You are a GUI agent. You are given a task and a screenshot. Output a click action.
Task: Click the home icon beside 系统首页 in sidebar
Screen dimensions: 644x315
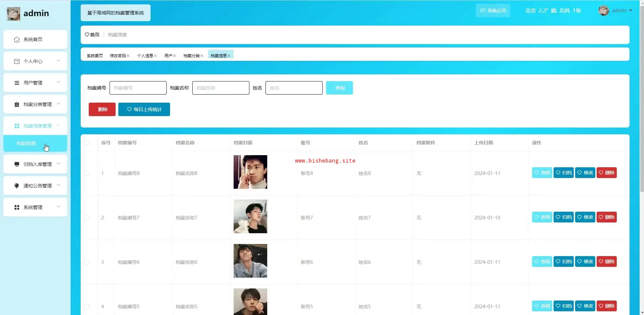coord(17,40)
